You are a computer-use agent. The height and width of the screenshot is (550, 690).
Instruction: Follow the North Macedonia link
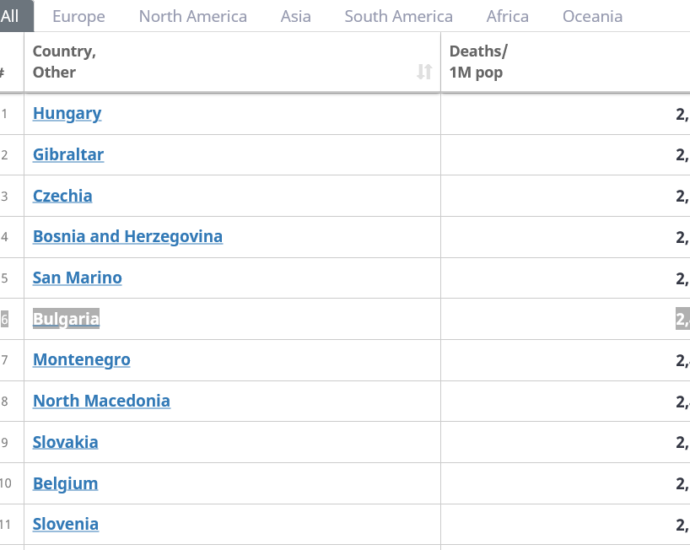click(x=102, y=401)
